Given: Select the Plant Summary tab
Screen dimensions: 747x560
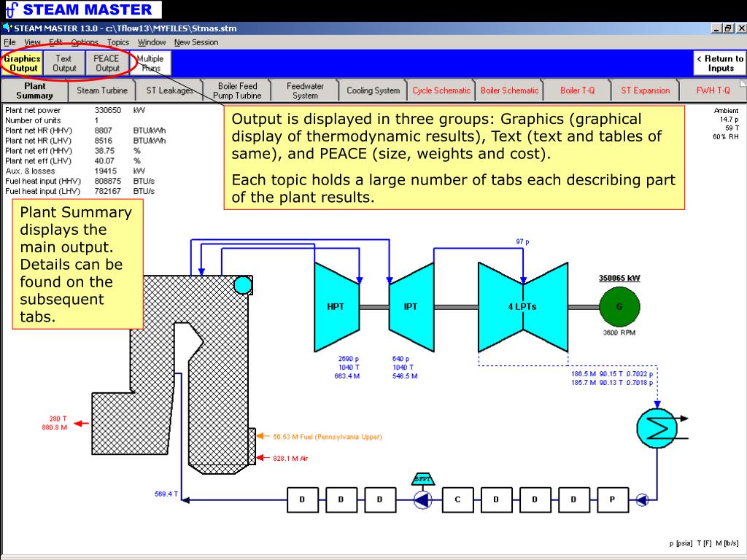Looking at the screenshot, I should coord(35,90).
